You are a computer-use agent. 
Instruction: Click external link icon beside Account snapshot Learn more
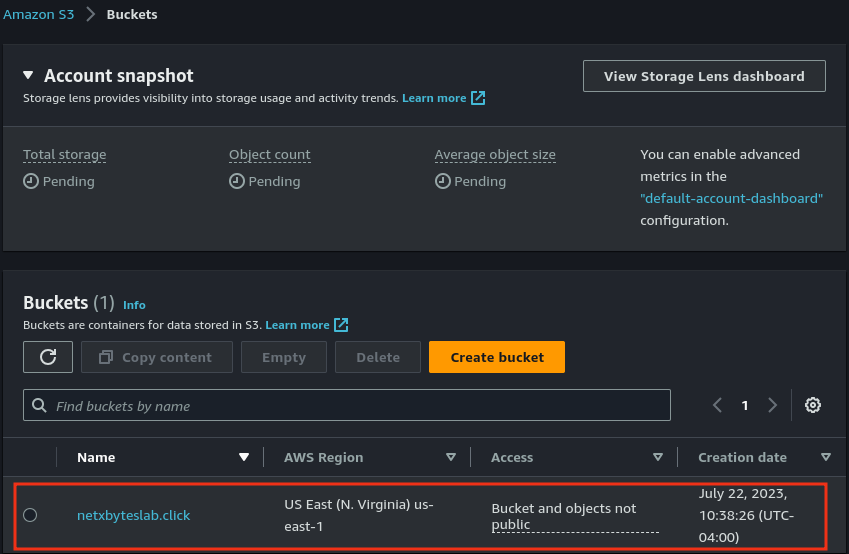pos(478,98)
